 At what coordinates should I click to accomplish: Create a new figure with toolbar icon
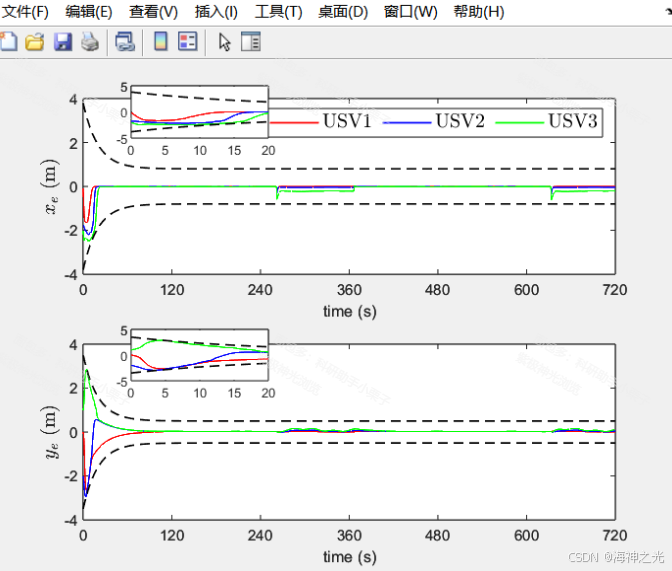tap(8, 42)
